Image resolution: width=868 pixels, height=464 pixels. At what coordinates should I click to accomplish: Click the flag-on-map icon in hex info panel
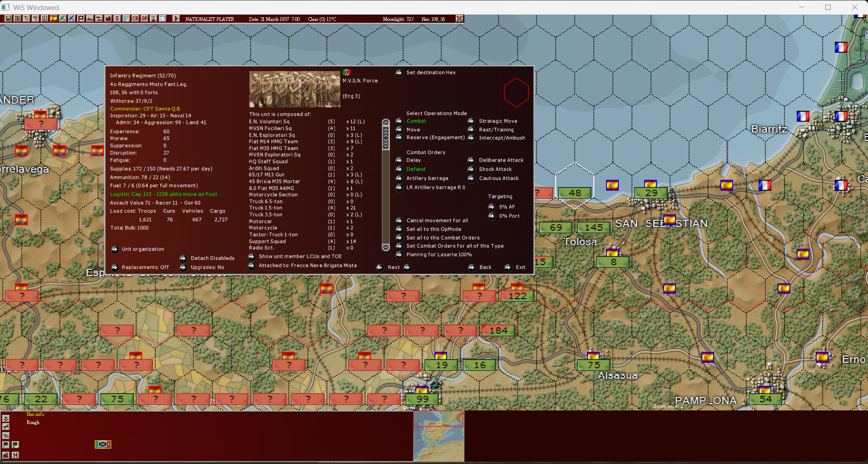pyautogui.click(x=15, y=445)
